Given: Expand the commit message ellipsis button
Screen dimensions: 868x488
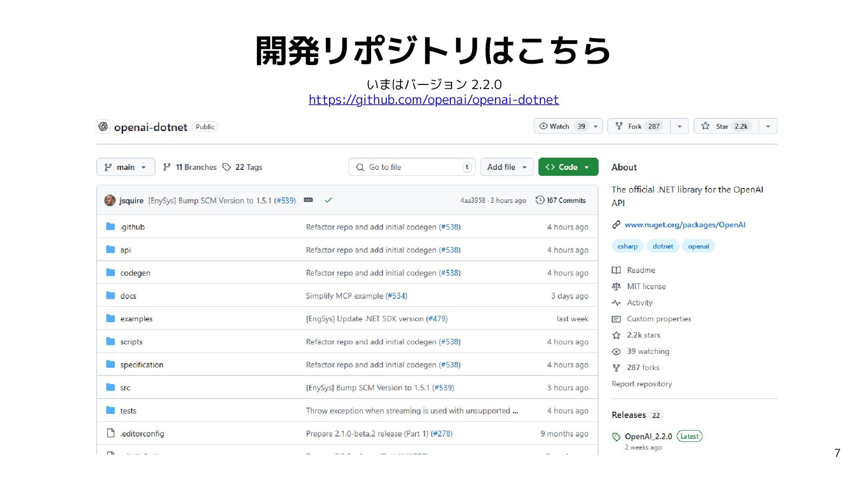Looking at the screenshot, I should point(308,200).
